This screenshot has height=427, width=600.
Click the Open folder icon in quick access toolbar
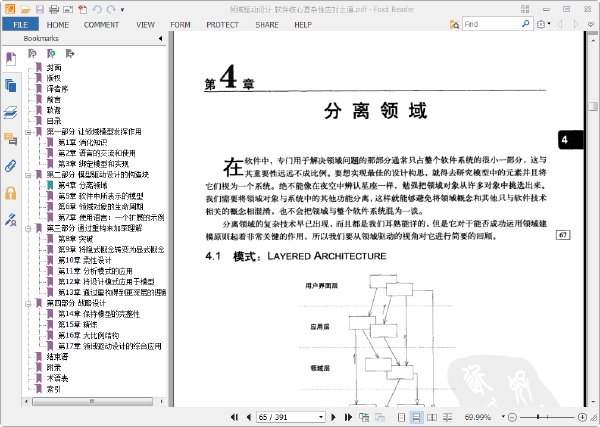point(25,9)
